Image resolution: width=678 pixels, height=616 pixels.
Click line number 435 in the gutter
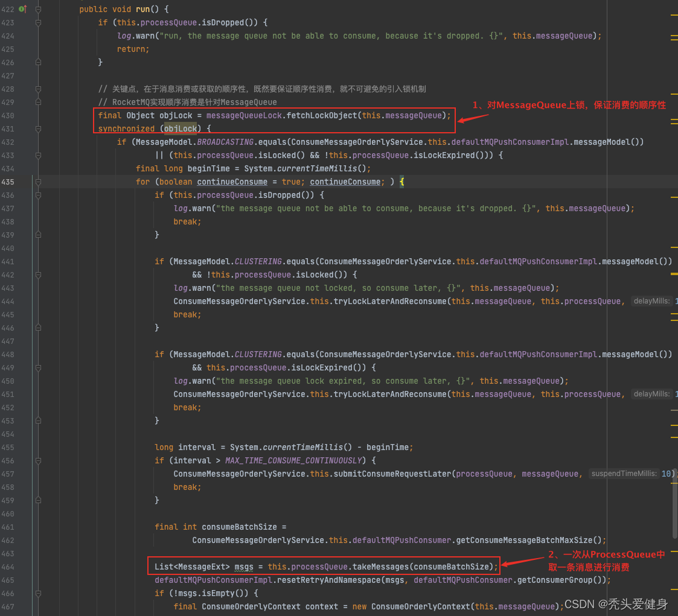(8, 182)
